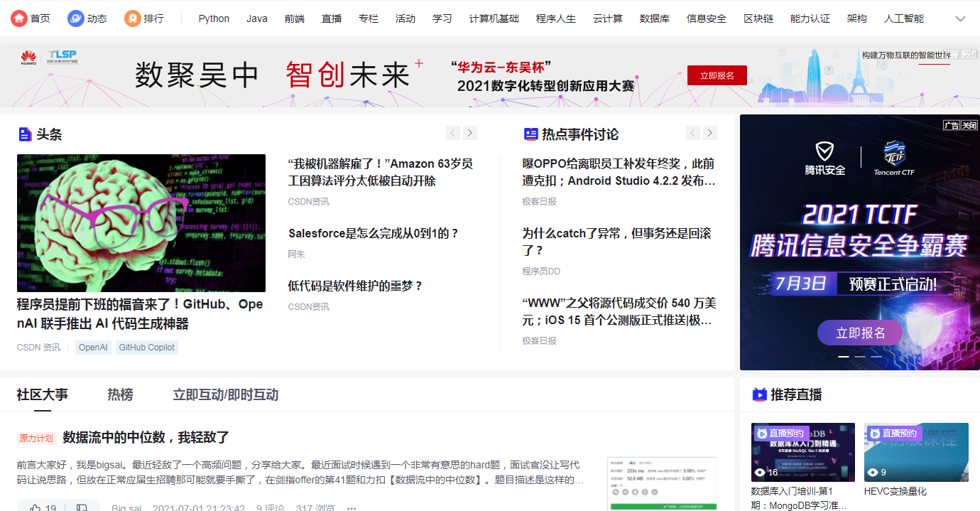Viewport: 980px width, 511px height.
Task: Click 直播预约 badge on HEVC stream
Action: 893,433
